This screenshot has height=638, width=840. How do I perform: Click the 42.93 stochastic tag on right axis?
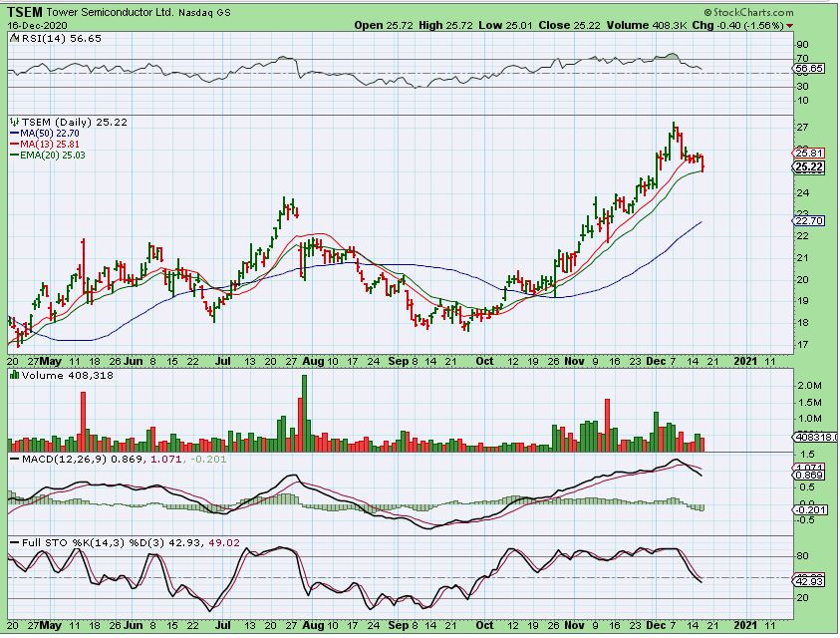pos(809,582)
